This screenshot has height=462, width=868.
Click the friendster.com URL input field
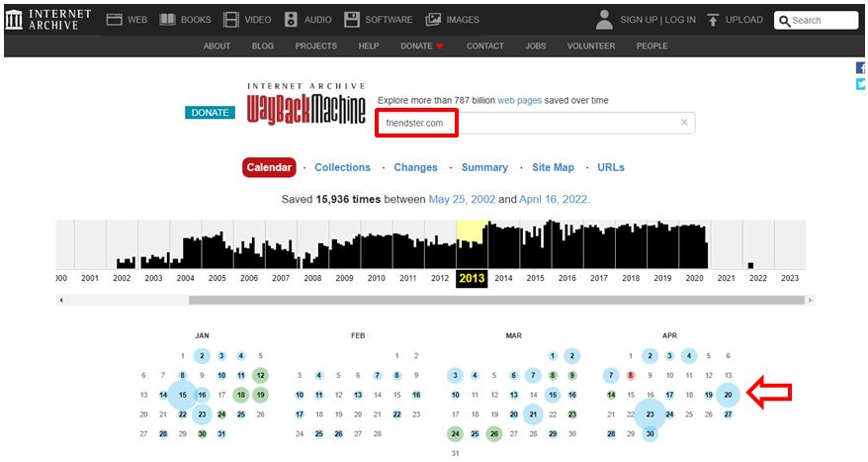535,123
